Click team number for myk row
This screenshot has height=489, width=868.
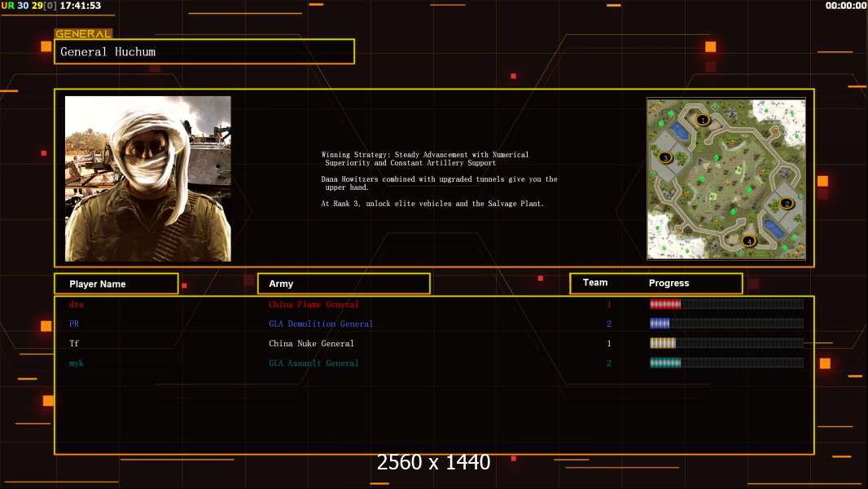609,363
